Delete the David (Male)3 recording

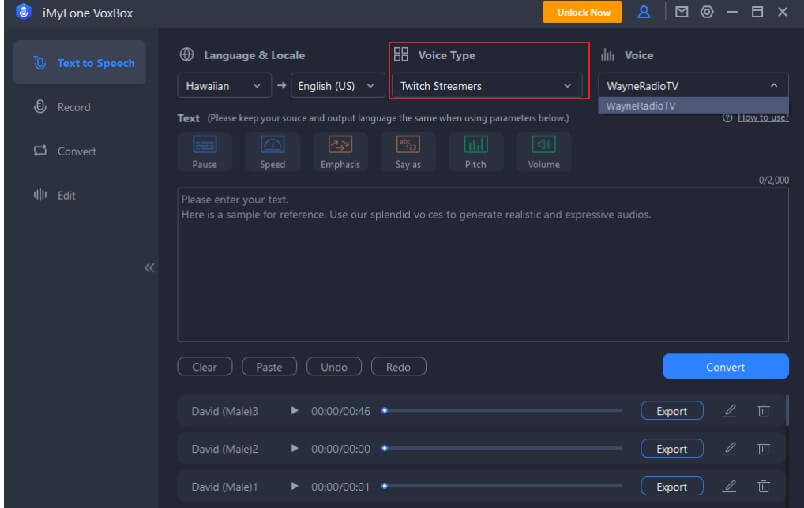(763, 411)
